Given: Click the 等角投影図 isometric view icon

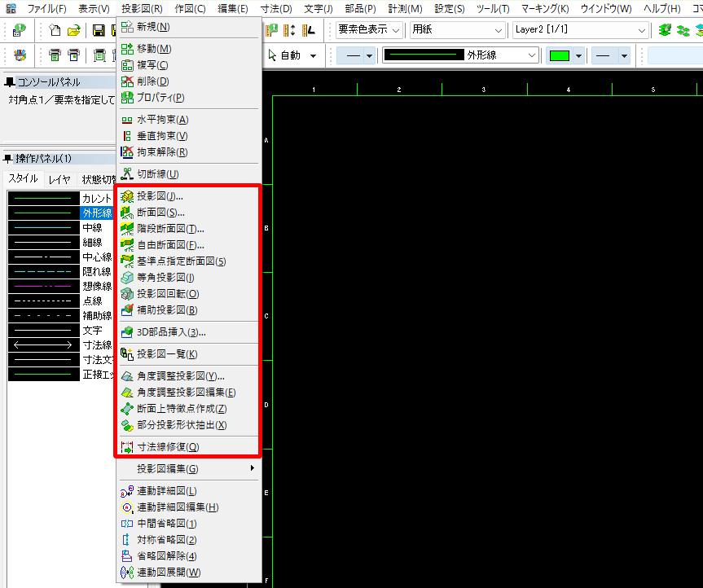Looking at the screenshot, I should [x=126, y=278].
